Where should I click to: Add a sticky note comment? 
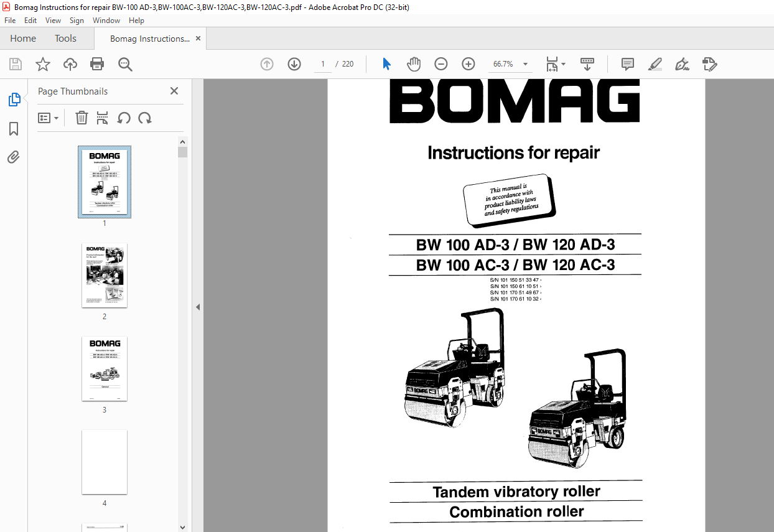click(628, 64)
